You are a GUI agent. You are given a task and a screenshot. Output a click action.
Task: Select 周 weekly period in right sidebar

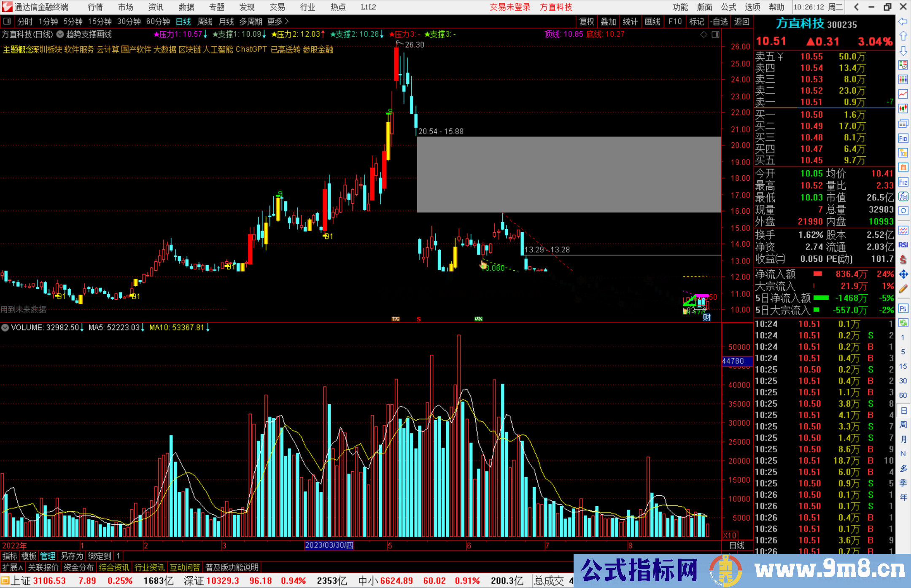coord(903,425)
